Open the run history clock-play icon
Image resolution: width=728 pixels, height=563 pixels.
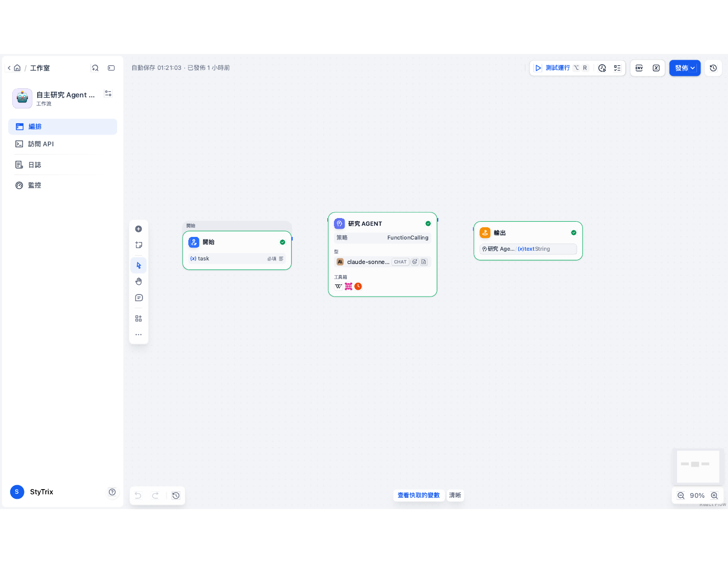coord(602,68)
